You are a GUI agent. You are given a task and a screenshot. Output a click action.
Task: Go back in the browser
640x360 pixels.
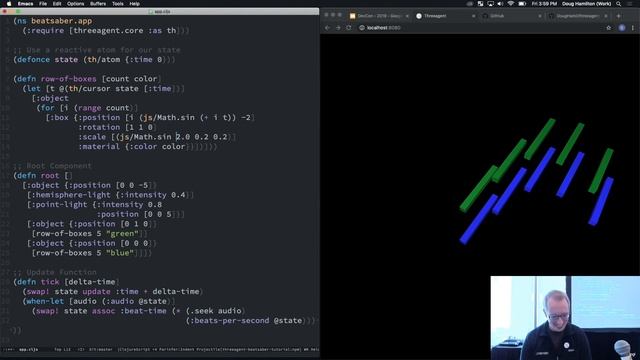coord(327,28)
